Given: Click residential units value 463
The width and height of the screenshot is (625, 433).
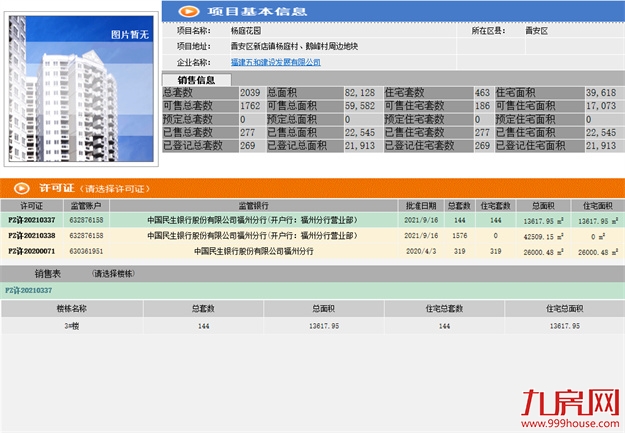Looking at the screenshot, I should tap(482, 93).
